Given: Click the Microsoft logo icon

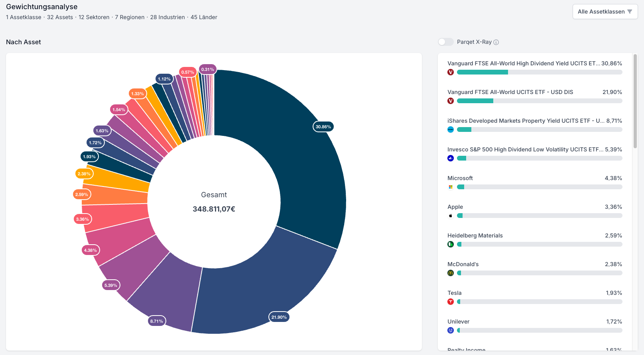Looking at the screenshot, I should (451, 187).
